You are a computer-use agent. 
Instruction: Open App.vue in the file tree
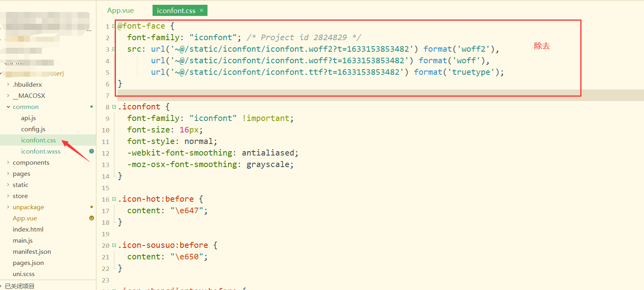(x=25, y=218)
